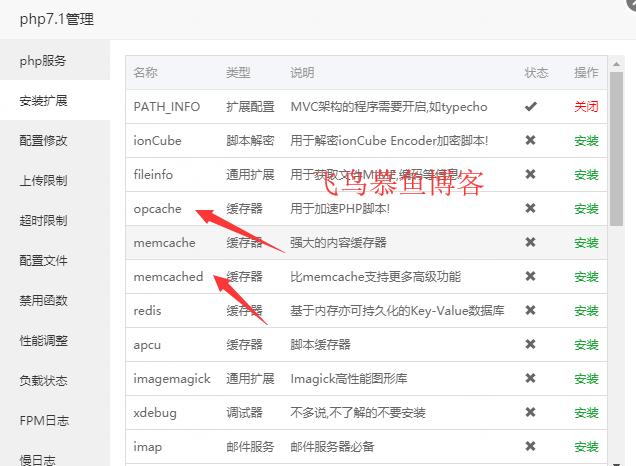Close the PATH_INFO extension via 关闭
636x466 pixels.
[x=586, y=106]
